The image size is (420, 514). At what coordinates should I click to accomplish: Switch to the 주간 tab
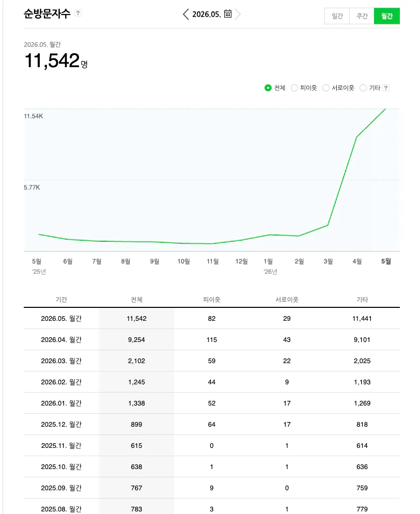click(x=362, y=16)
